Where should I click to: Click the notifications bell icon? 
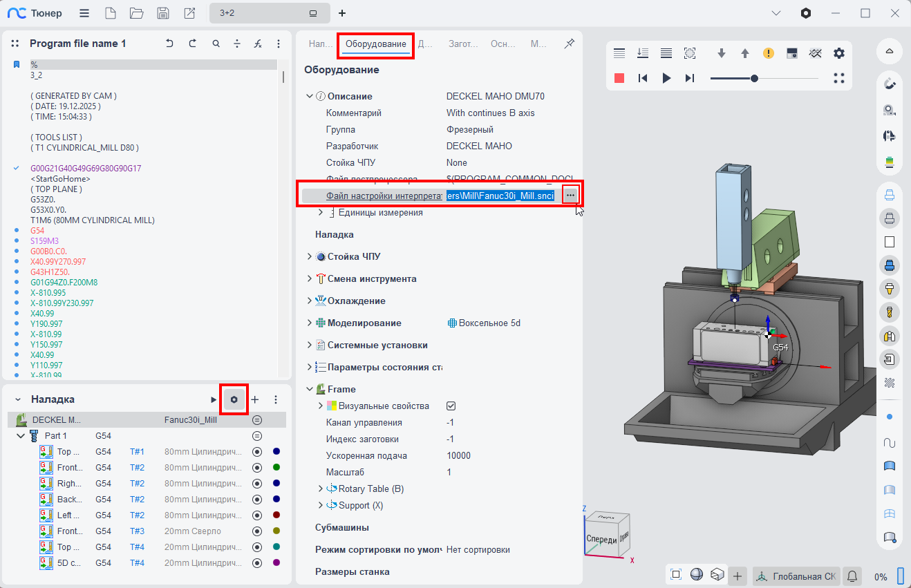853,576
